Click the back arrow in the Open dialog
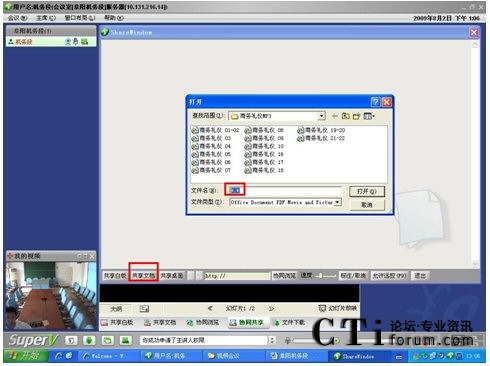 pyautogui.click(x=335, y=116)
